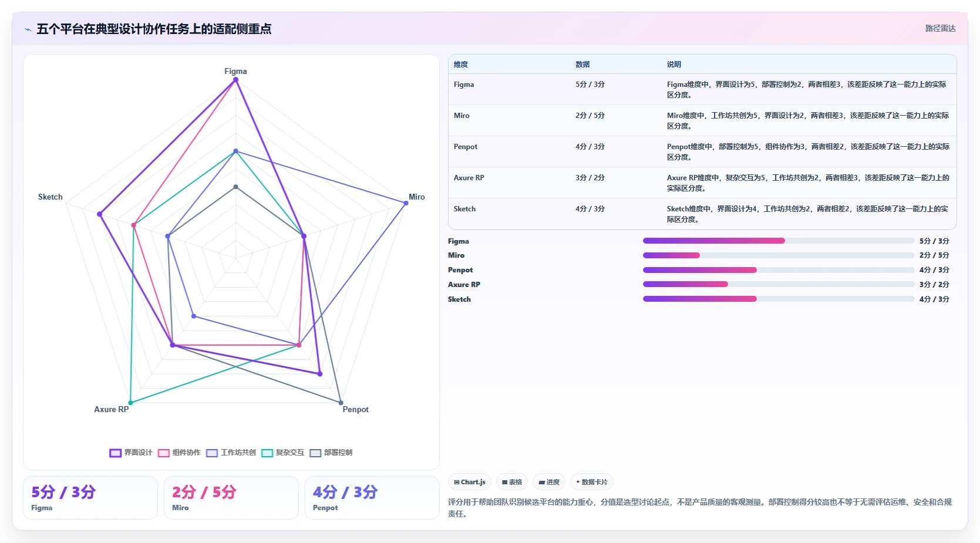Screen dimensions: 980x543
Task: Open the Miro 2分 / 5分 data card
Action: click(x=231, y=498)
